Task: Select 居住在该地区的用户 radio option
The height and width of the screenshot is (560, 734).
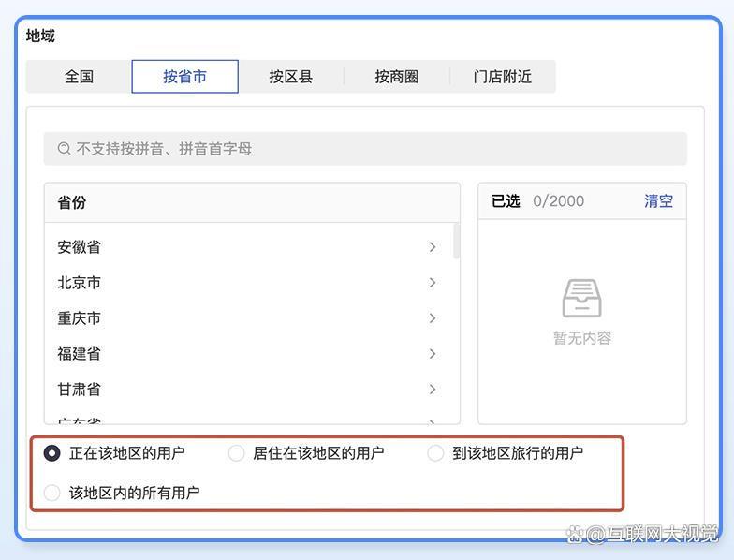Action: (x=237, y=453)
